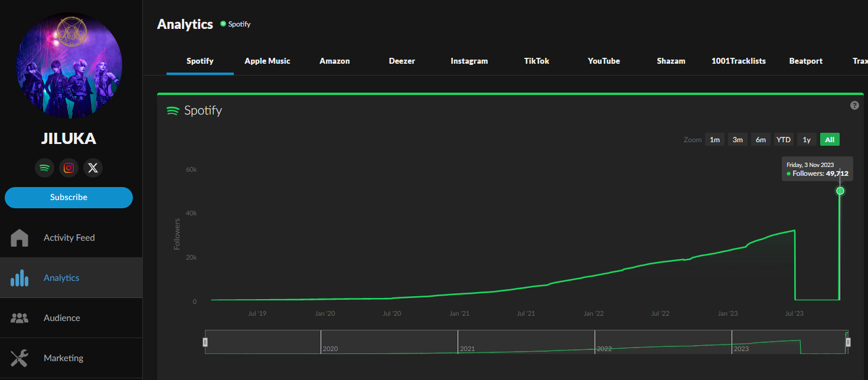Select the Analytics sidebar item
The height and width of the screenshot is (380, 868).
71,278
